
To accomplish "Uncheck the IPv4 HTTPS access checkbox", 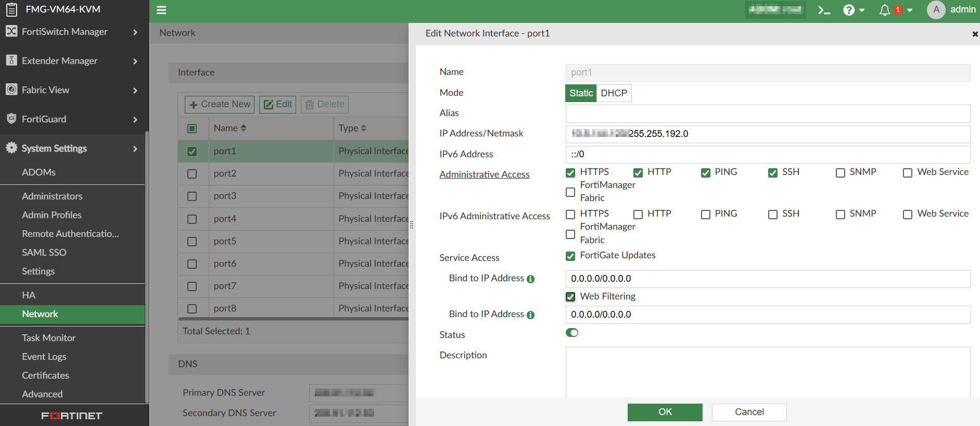I will pos(570,173).
